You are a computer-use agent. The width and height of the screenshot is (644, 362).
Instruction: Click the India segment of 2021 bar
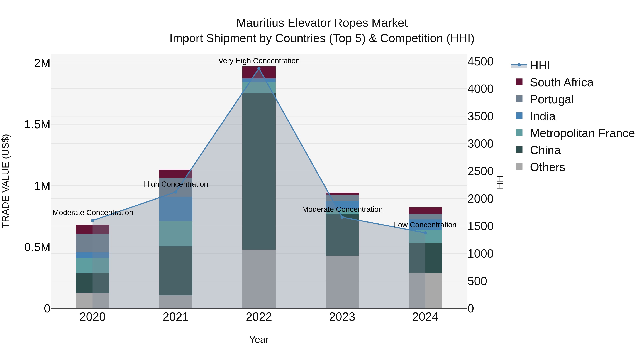coord(176,209)
